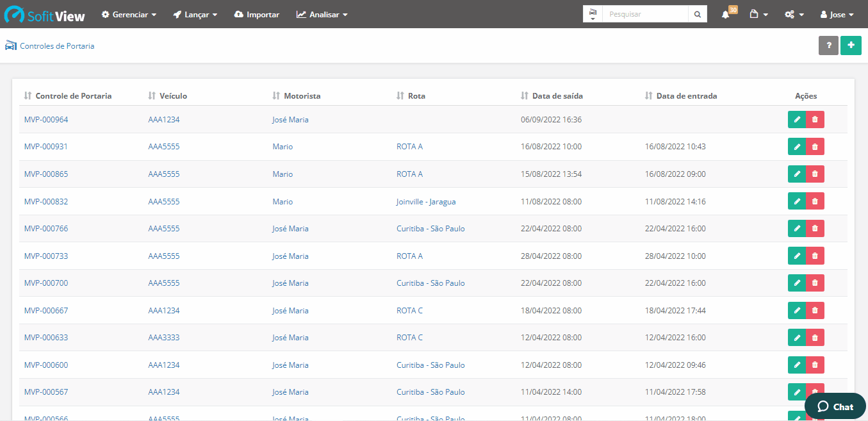Sort by Controle de Portaria column

pyautogui.click(x=68, y=96)
